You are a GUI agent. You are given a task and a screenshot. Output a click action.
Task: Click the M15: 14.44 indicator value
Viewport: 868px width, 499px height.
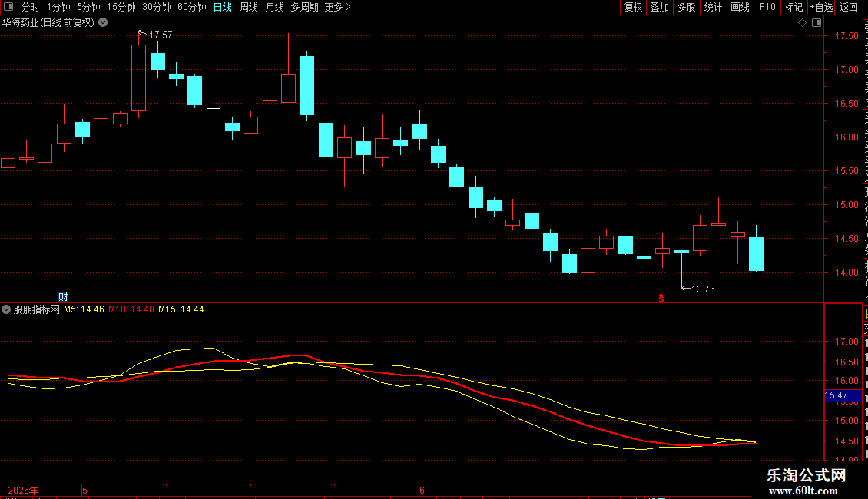coord(181,310)
